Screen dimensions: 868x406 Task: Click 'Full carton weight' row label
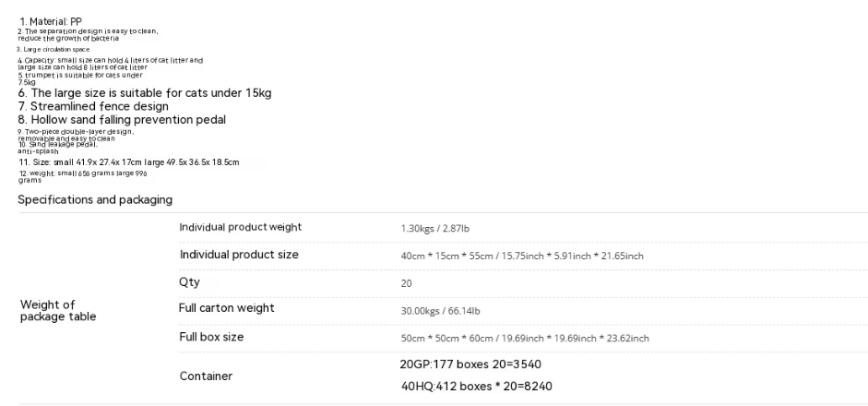(x=226, y=308)
